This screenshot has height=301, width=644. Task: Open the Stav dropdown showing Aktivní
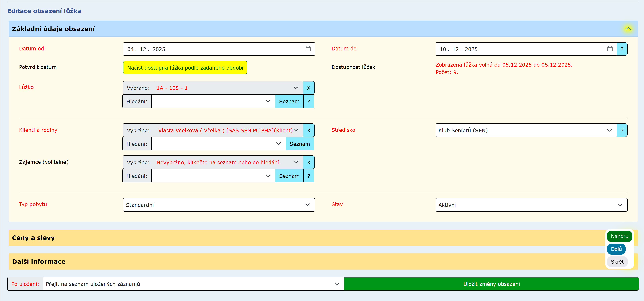point(531,205)
